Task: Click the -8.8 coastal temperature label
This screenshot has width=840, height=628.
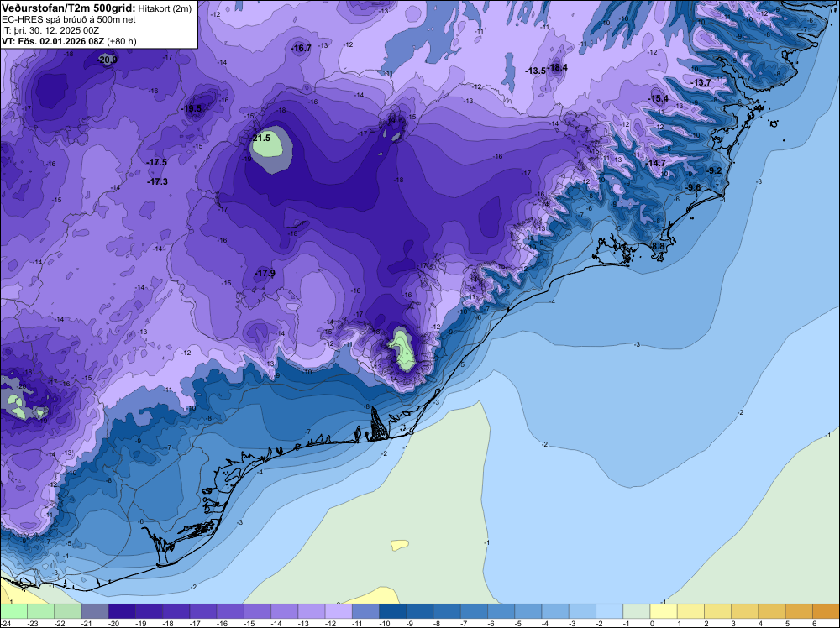Action: [658, 246]
